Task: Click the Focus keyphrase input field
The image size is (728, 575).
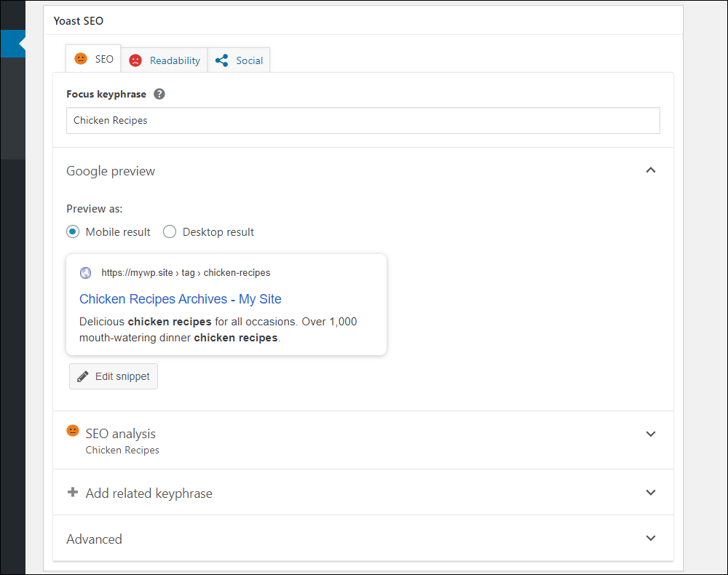Action: tap(363, 121)
